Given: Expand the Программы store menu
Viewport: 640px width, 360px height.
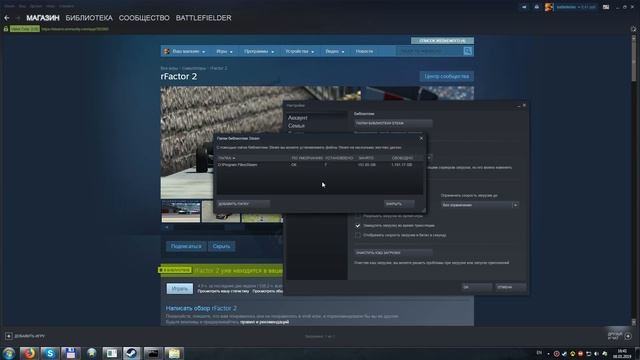Looking at the screenshot, I should (x=259, y=51).
